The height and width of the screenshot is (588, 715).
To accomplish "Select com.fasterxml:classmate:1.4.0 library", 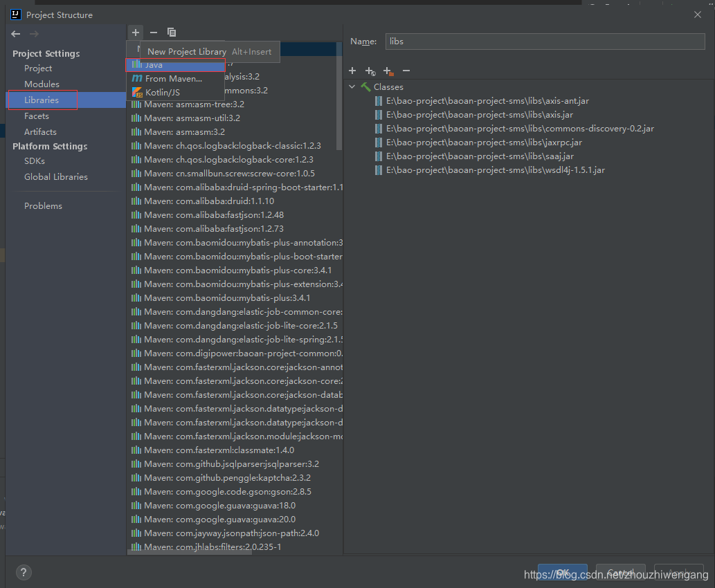I will pyautogui.click(x=213, y=450).
